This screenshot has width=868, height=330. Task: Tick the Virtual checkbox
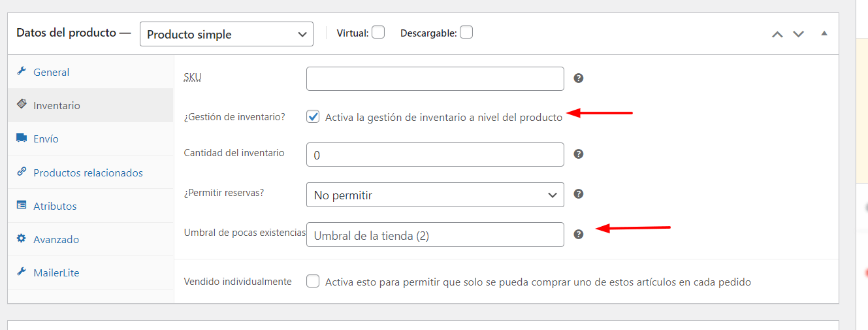pos(378,32)
